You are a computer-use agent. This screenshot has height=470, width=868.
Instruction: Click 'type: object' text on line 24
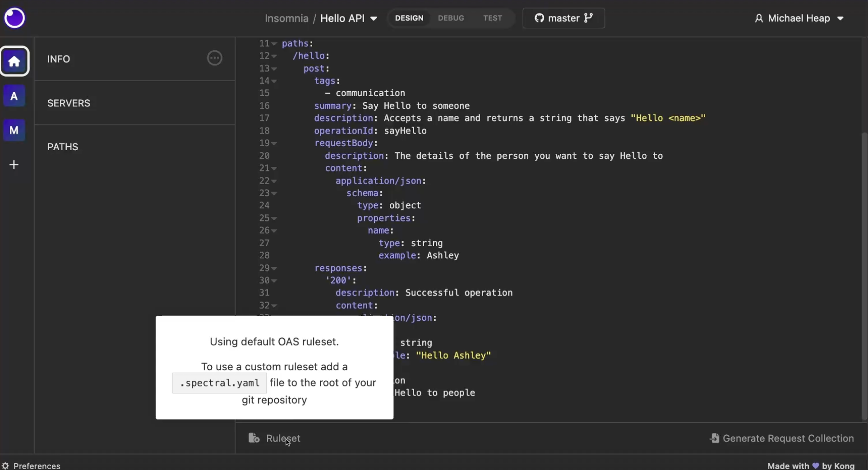389,206
